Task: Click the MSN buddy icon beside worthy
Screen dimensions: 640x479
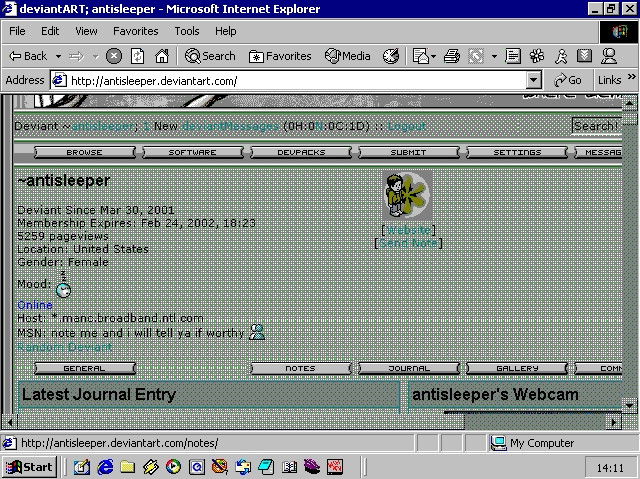Action: click(x=257, y=332)
